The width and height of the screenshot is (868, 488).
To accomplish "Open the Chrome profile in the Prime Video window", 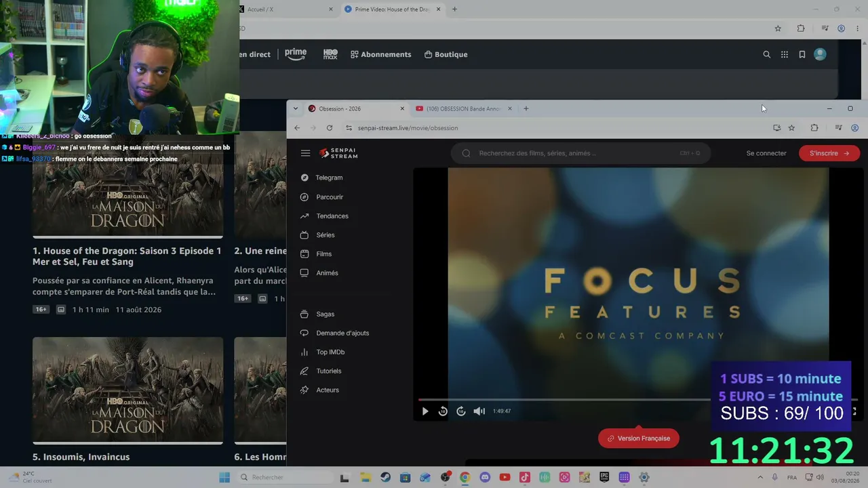I will coord(841,28).
